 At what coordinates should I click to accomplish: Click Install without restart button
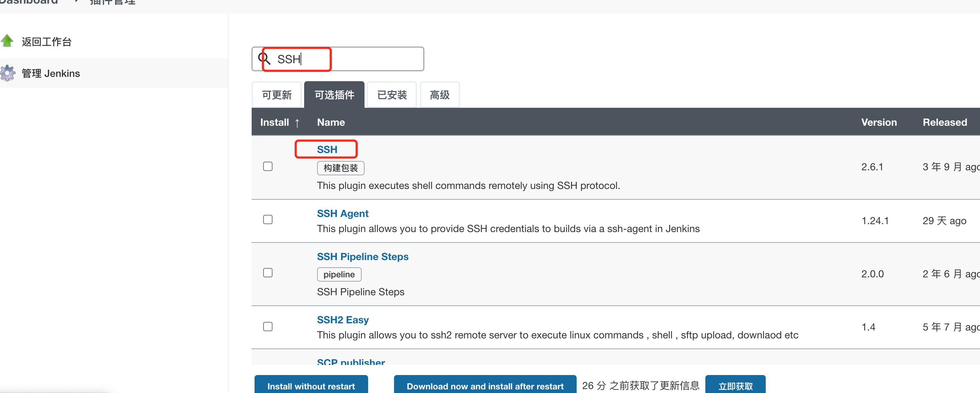(311, 385)
